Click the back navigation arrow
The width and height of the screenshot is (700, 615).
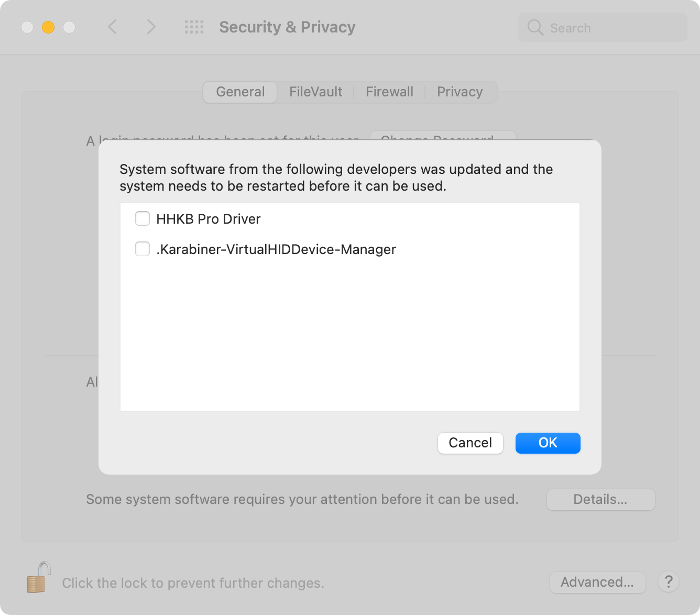[112, 27]
